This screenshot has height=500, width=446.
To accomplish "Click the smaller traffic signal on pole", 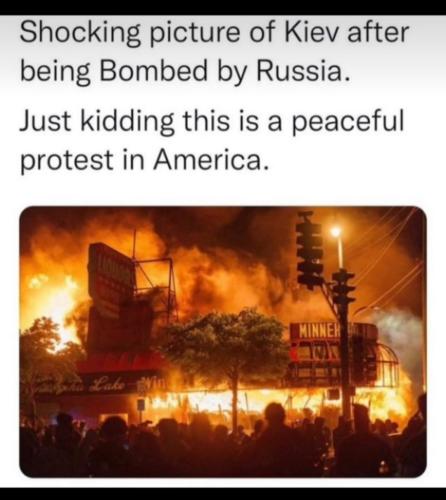I will point(344,287).
